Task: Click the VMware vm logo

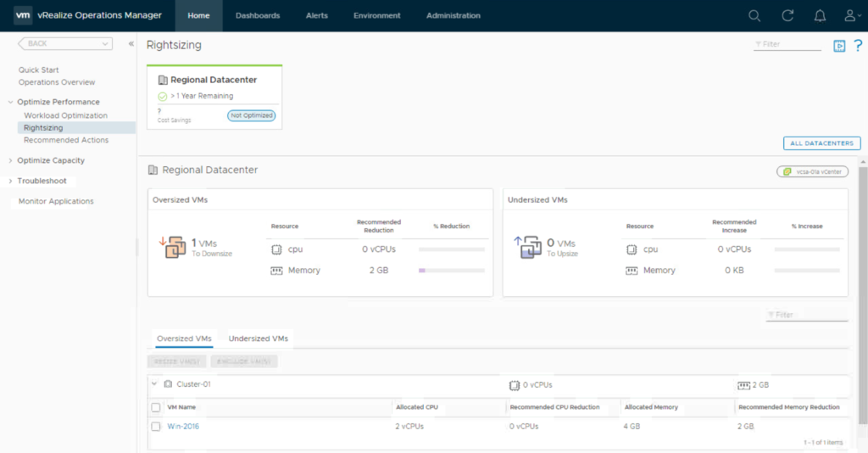Action: click(x=23, y=15)
